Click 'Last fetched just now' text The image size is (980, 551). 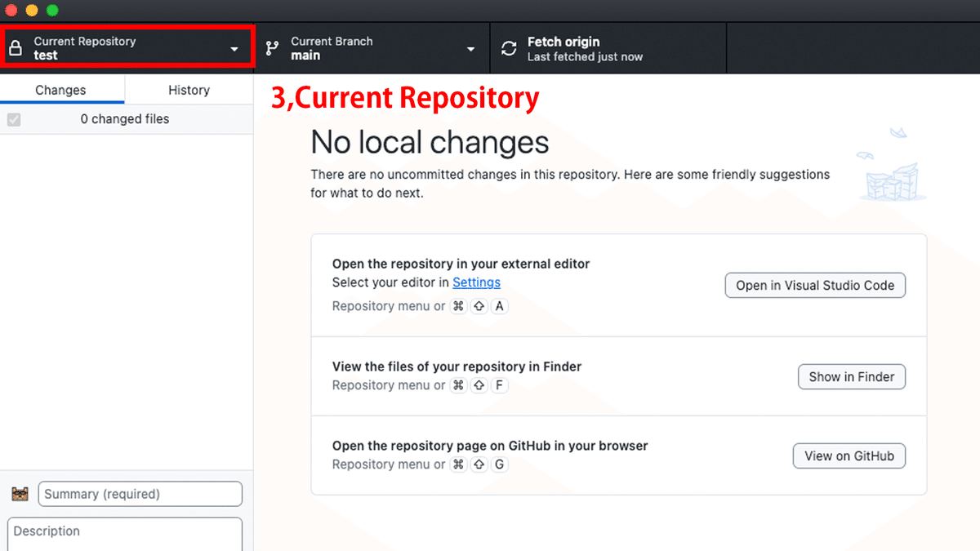pos(585,57)
